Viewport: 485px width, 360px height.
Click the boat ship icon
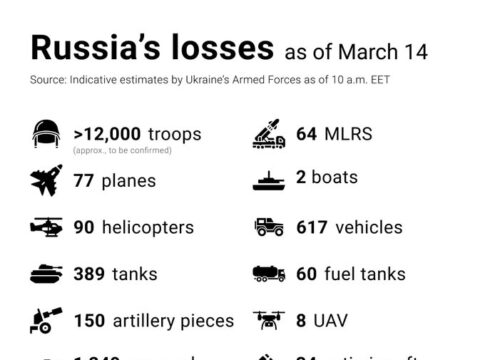pos(269,181)
